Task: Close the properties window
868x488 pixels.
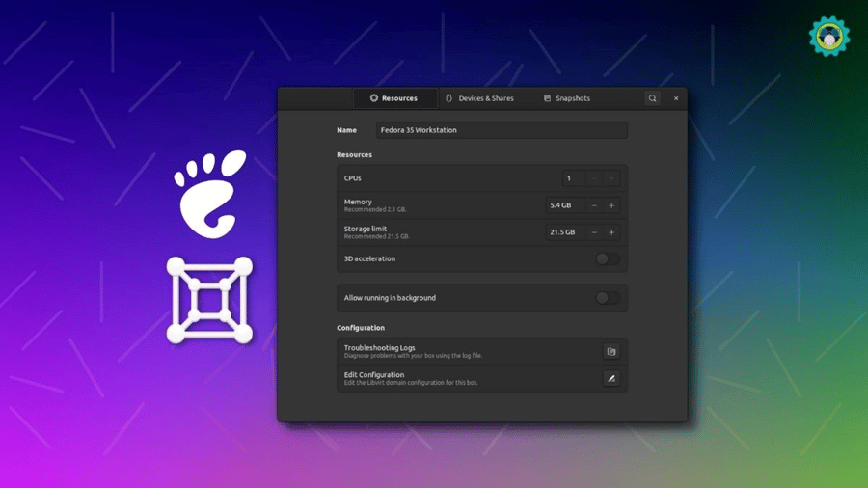Action: pyautogui.click(x=676, y=98)
